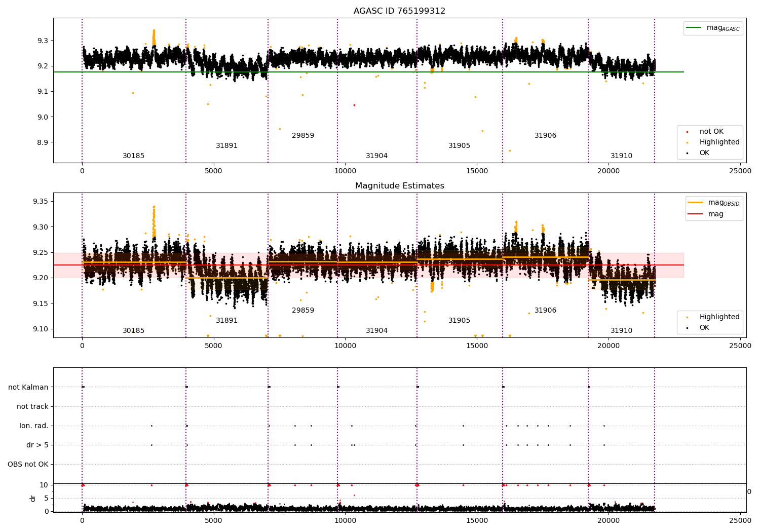
Task: Click obsid label 31910 in the top plot
Action: [621, 156]
